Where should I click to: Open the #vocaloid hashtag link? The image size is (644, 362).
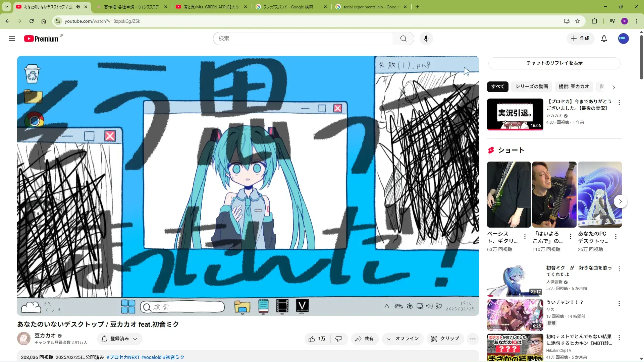[x=151, y=357]
